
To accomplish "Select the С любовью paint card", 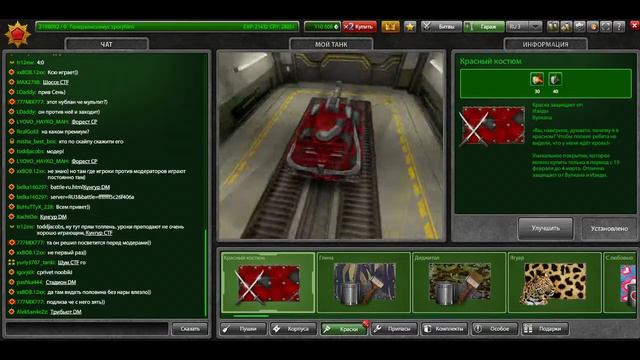I will [x=620, y=282].
